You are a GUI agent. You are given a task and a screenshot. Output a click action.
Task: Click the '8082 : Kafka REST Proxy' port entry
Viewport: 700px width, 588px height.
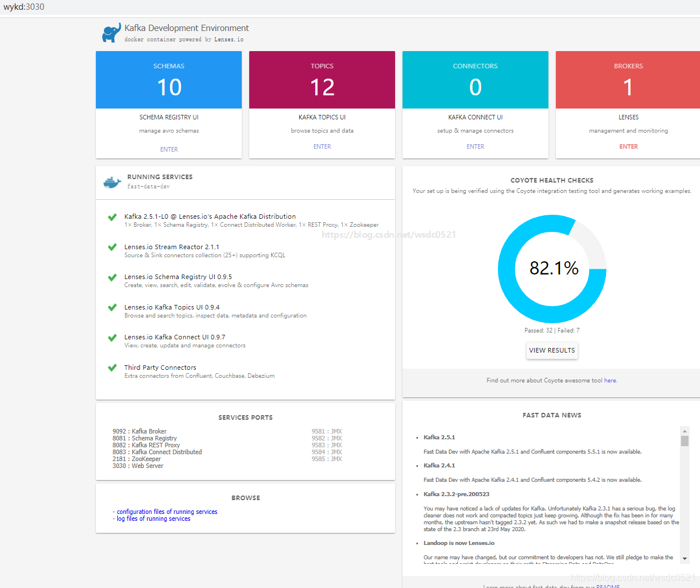tap(146, 445)
